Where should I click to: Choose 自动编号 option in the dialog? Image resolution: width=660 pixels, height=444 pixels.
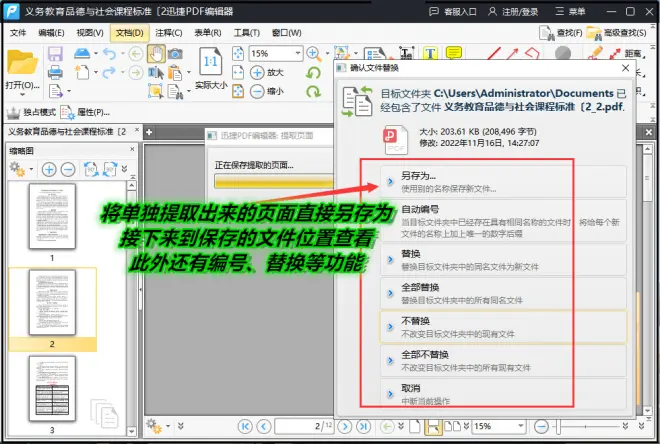(503, 221)
